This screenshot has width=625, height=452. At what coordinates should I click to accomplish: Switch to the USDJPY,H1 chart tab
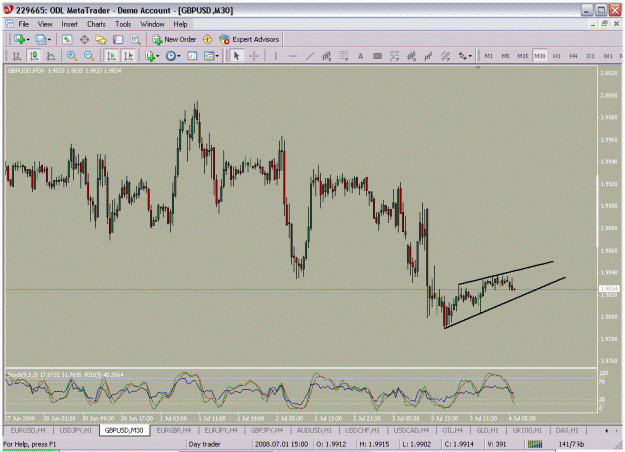tap(76, 430)
